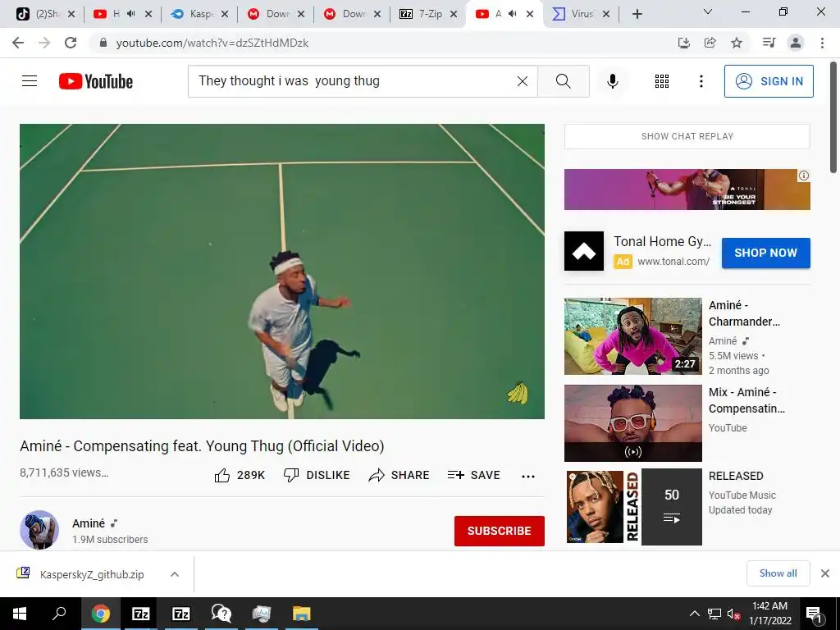Image resolution: width=840 pixels, height=630 pixels.
Task: Open Chrome three-dot menu
Action: 822,43
